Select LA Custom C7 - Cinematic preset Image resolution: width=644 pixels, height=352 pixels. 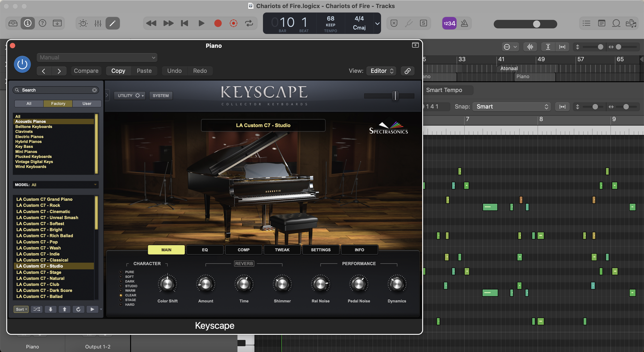(43, 212)
